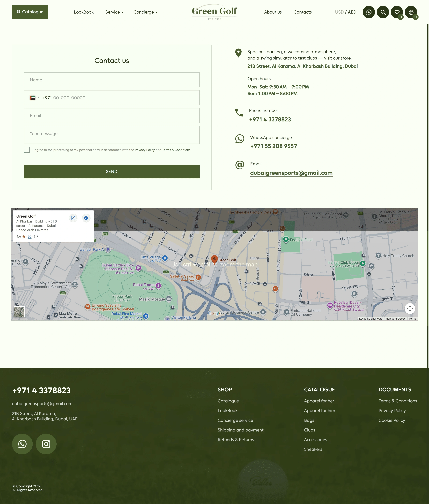Click Sallet al Sayad restaurant marker
The height and width of the screenshot is (504, 429).
point(198,277)
